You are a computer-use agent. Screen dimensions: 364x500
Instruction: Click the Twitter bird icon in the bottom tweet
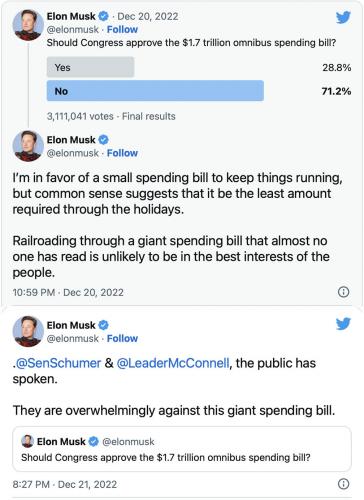[x=343, y=323]
